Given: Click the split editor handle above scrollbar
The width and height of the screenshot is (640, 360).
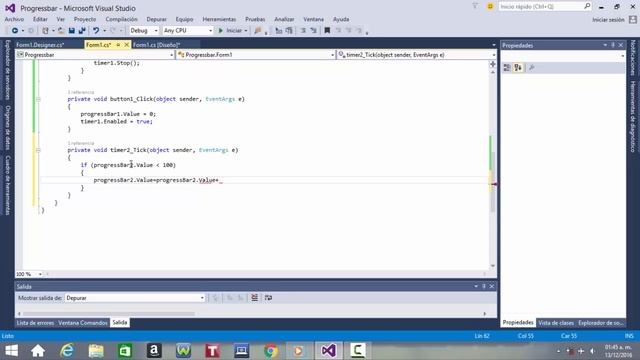Looking at the screenshot, I should click(x=493, y=64).
